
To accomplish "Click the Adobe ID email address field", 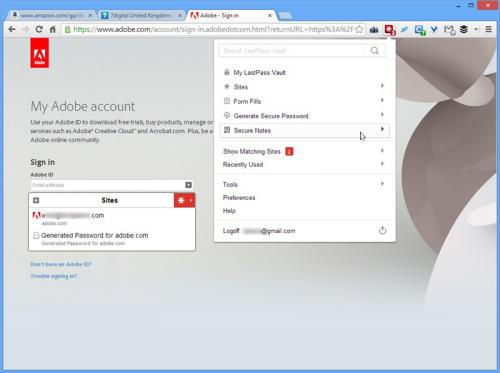I will click(x=112, y=185).
